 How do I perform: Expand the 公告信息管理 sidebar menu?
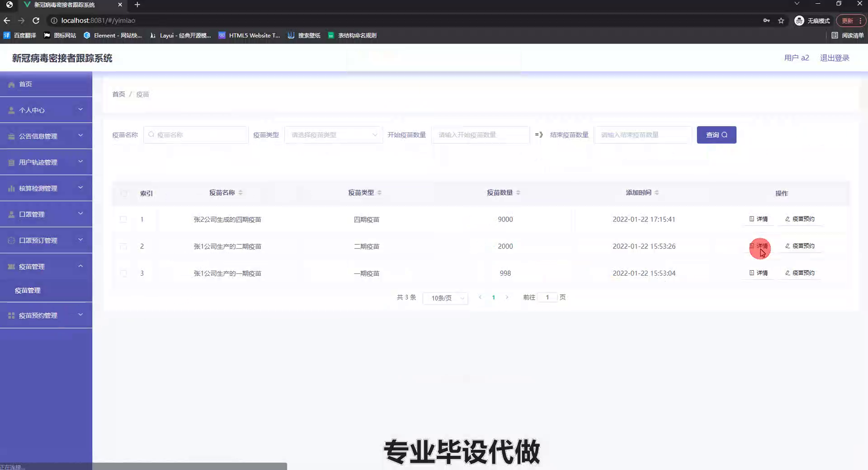(x=46, y=136)
